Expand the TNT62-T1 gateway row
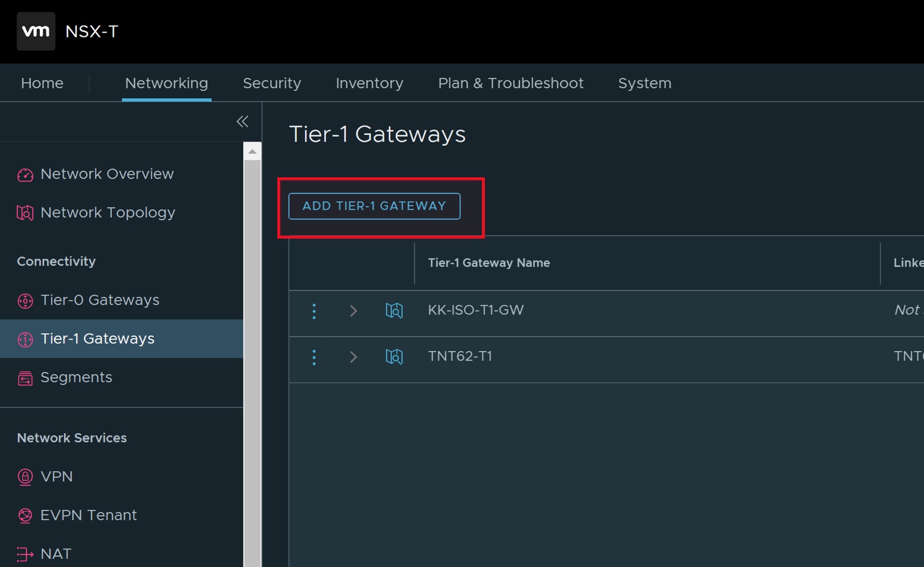924x567 pixels. point(353,356)
